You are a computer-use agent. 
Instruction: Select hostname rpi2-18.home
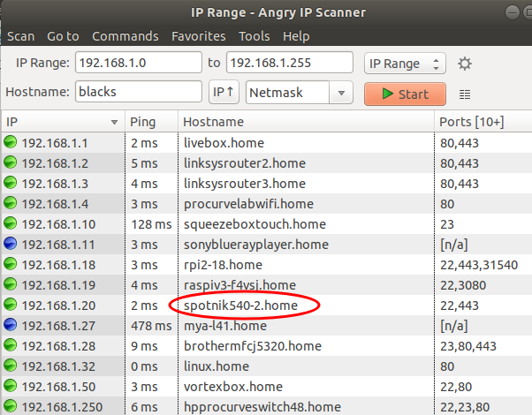(223, 265)
